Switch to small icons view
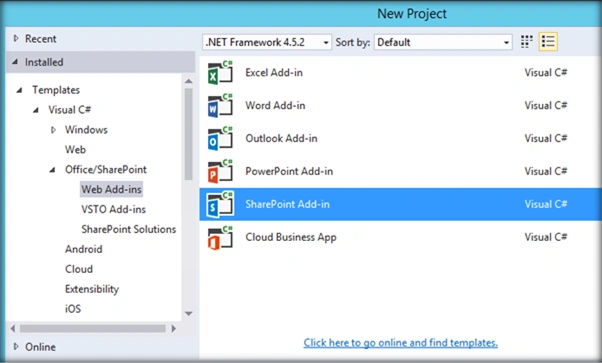 tap(527, 41)
